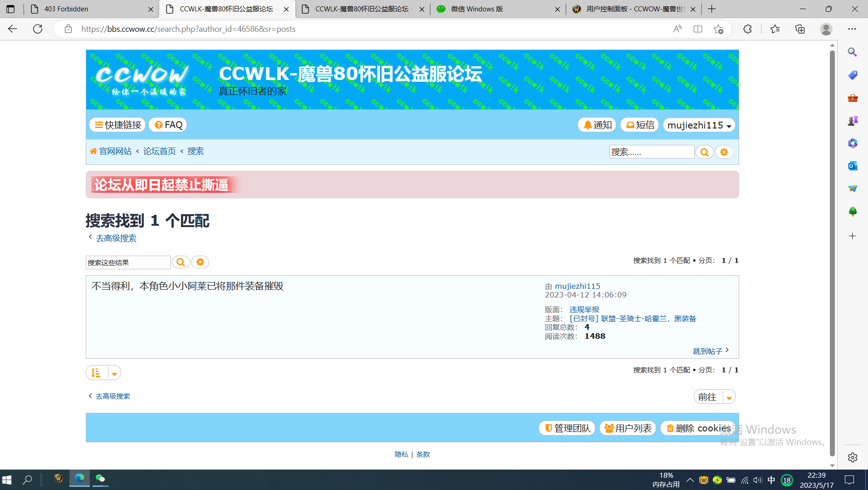868x490 pixels.
Task: Open advanced search settings gear near search box
Action: [x=723, y=152]
